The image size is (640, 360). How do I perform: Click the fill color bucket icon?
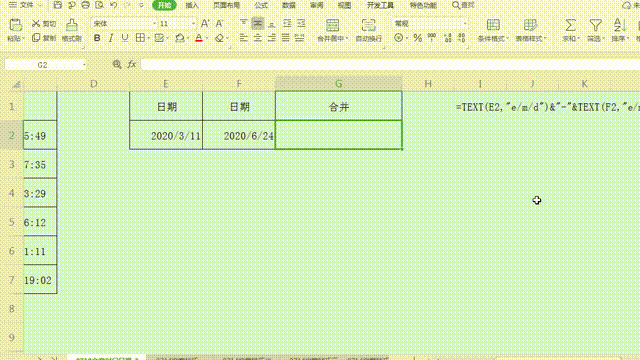(180, 38)
